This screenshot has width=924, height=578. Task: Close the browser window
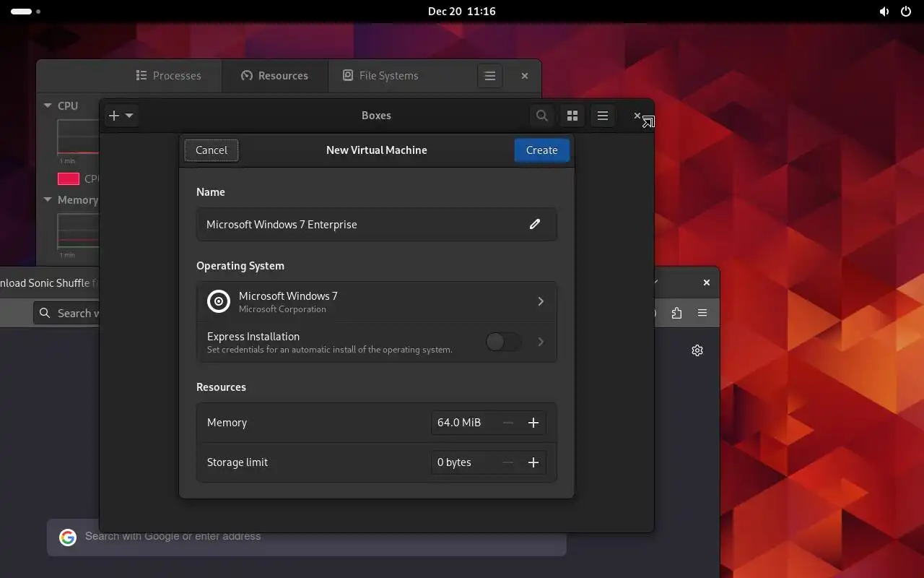tap(707, 282)
